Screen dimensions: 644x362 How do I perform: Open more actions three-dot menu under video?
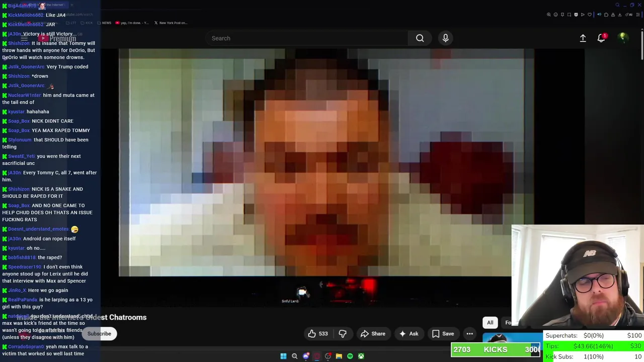469,333
